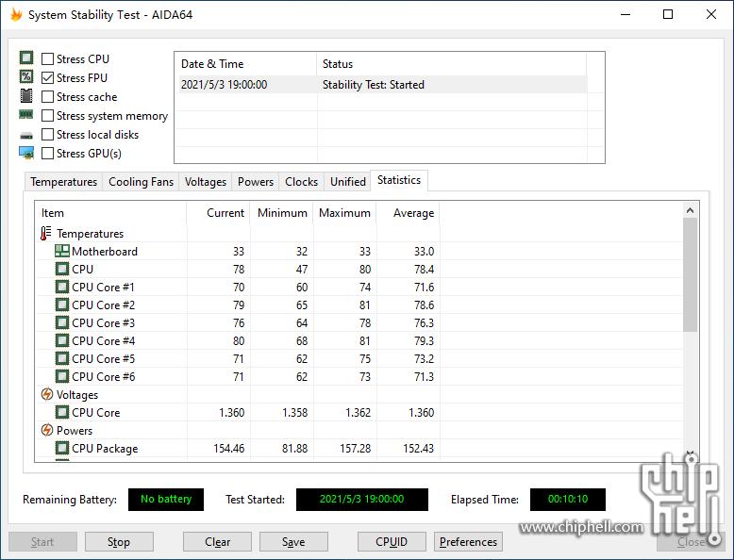Click the Item column header

coord(111,213)
